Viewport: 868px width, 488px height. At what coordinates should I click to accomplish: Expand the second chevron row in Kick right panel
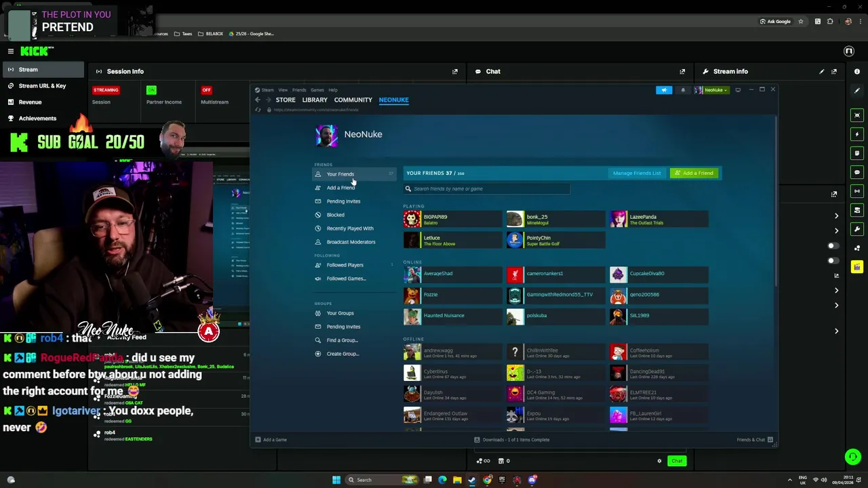pyautogui.click(x=836, y=230)
